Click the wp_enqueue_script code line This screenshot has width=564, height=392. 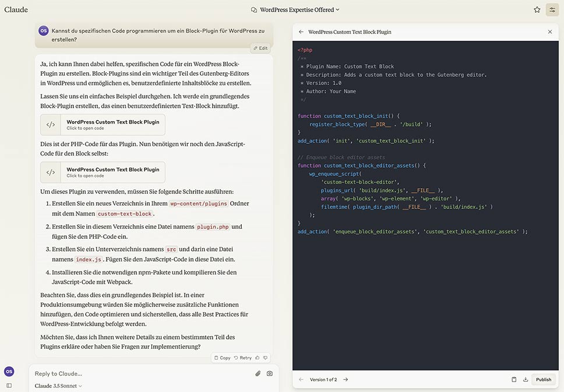335,174
